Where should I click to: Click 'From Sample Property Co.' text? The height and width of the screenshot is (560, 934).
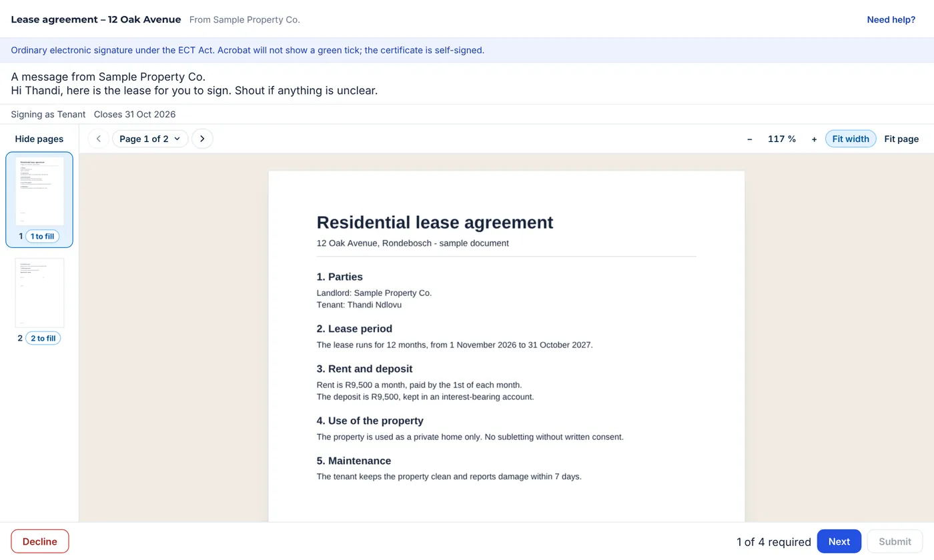tap(245, 19)
